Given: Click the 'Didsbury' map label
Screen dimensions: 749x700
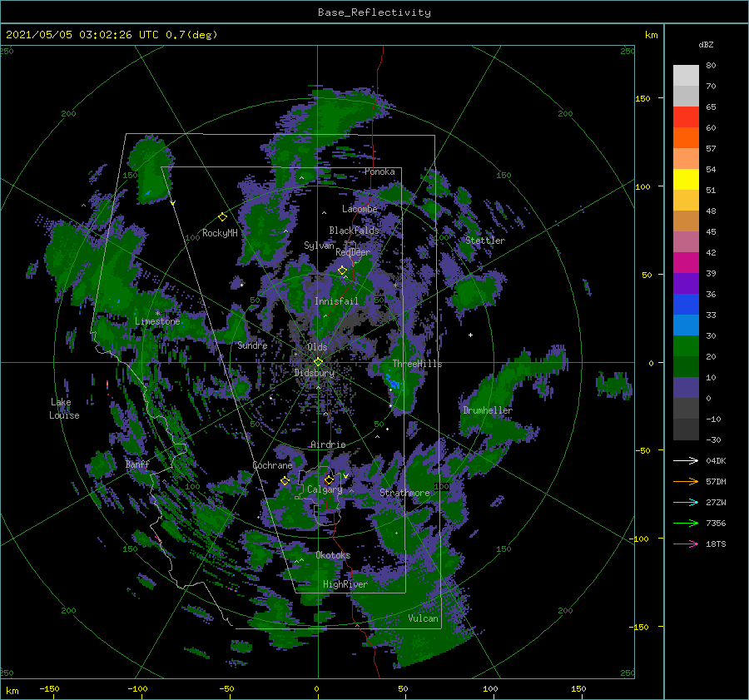Looking at the screenshot, I should [315, 373].
